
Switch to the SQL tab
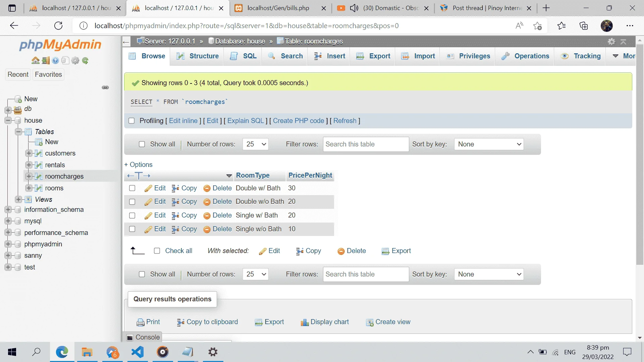tap(244, 56)
